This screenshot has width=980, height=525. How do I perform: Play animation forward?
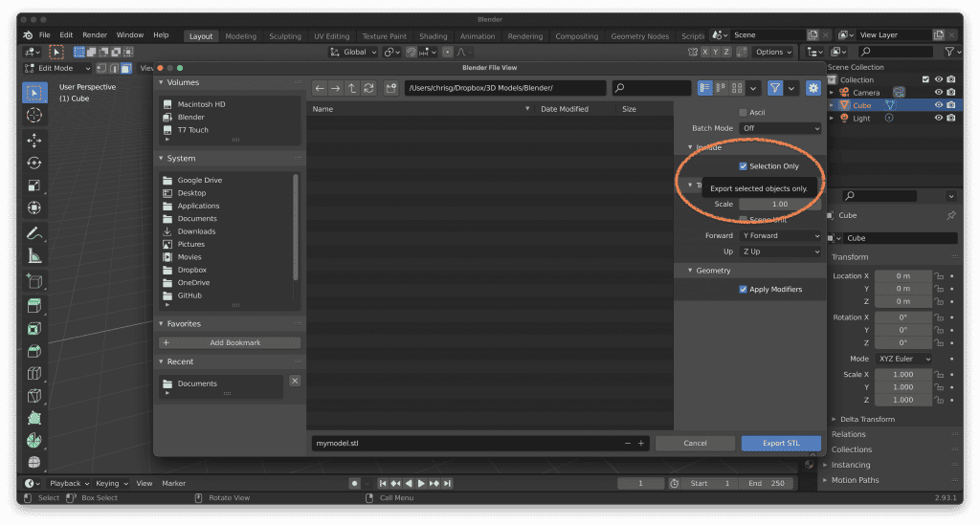tap(421, 483)
